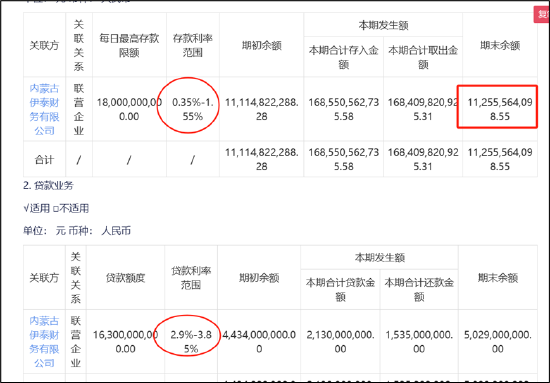Click the 5,029,000,000.00 closing balance cell
The width and height of the screenshot is (550, 383).
tap(497, 342)
